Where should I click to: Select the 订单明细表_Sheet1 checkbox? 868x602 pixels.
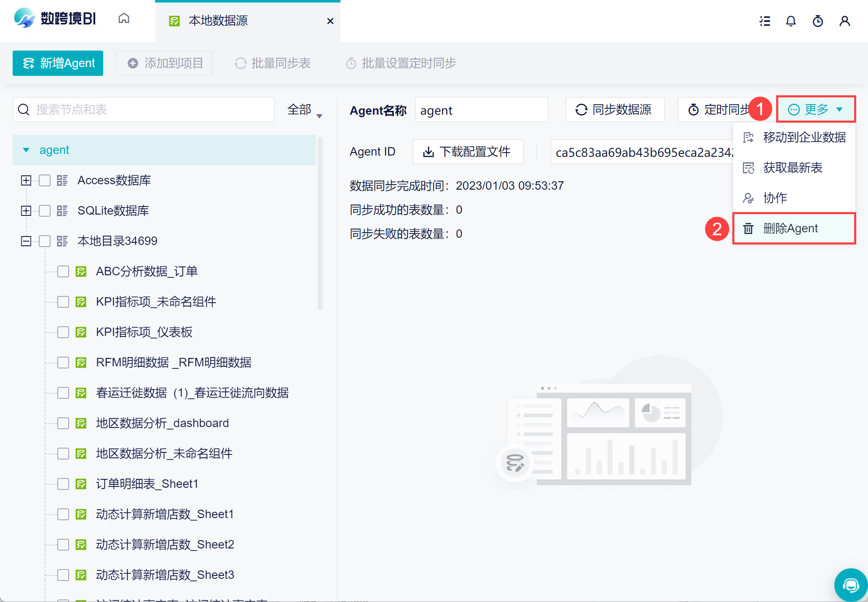pyautogui.click(x=63, y=484)
